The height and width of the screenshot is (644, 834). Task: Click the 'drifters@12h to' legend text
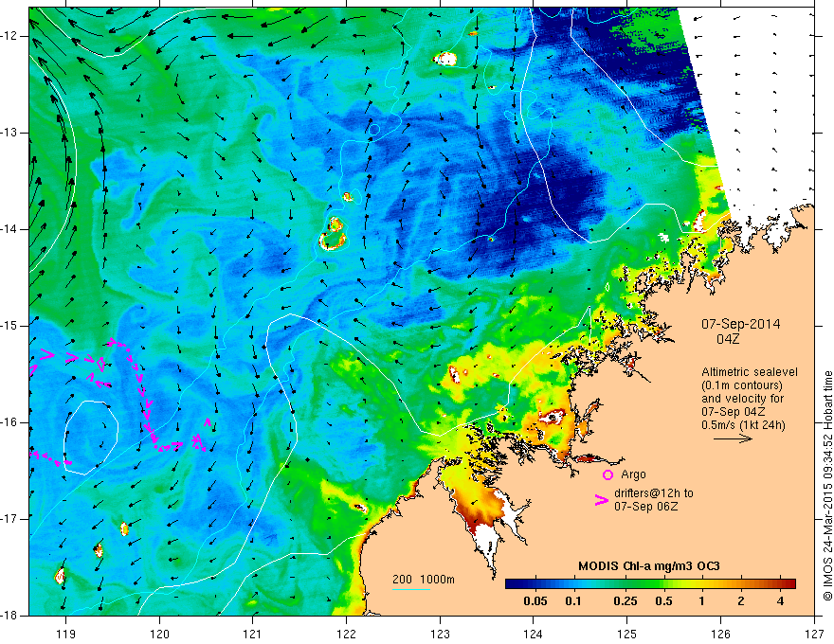click(x=654, y=493)
